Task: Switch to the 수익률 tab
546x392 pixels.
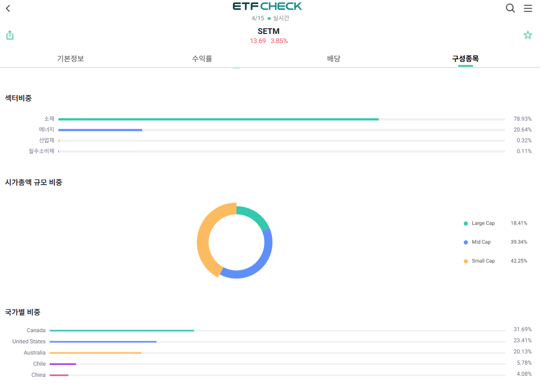Action: click(202, 58)
